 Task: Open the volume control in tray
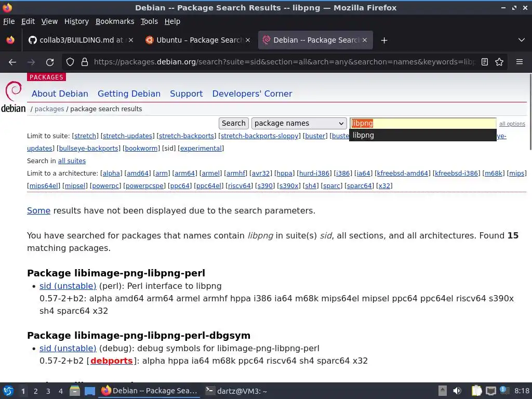[457, 391]
